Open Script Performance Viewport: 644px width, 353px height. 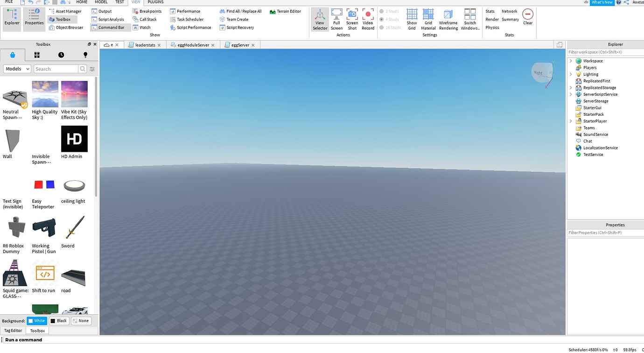[x=190, y=28]
